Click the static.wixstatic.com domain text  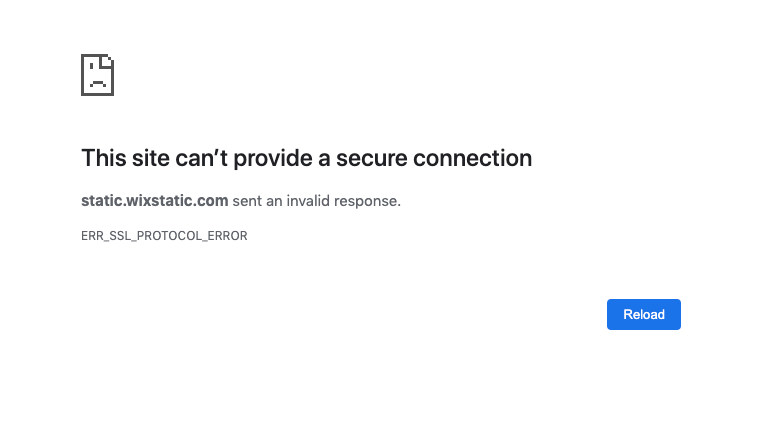pos(155,201)
